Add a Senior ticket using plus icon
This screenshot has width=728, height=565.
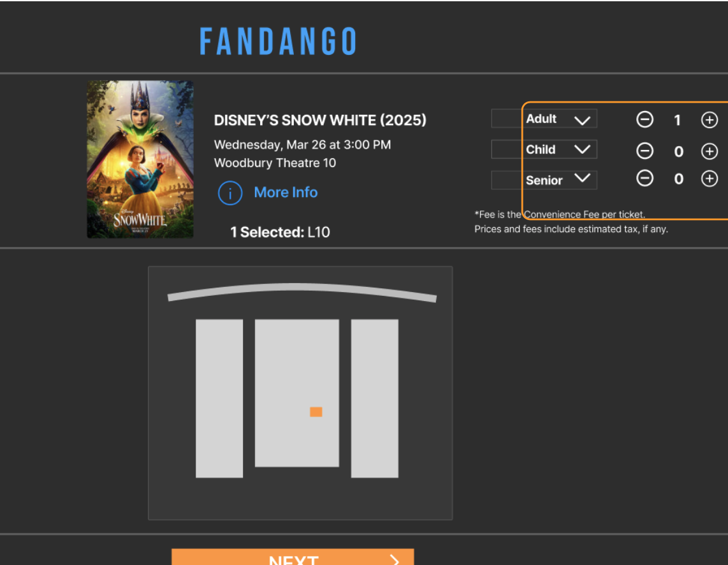(x=709, y=180)
